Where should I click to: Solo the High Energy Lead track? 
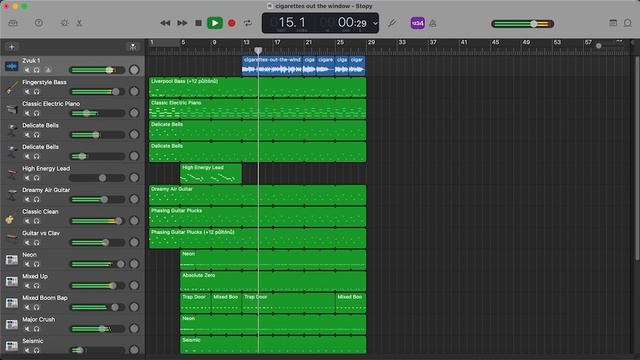click(36, 178)
